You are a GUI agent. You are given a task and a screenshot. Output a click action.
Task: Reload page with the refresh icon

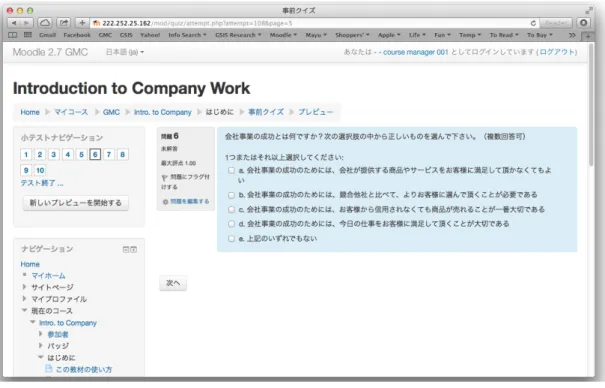click(x=533, y=23)
